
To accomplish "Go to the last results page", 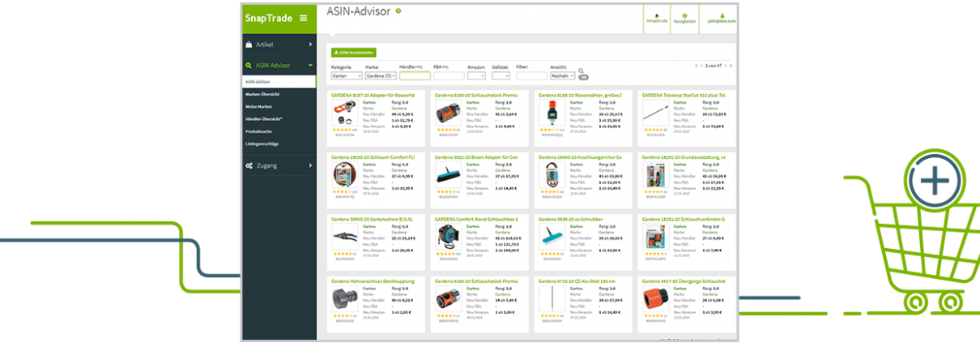I will tap(731, 65).
